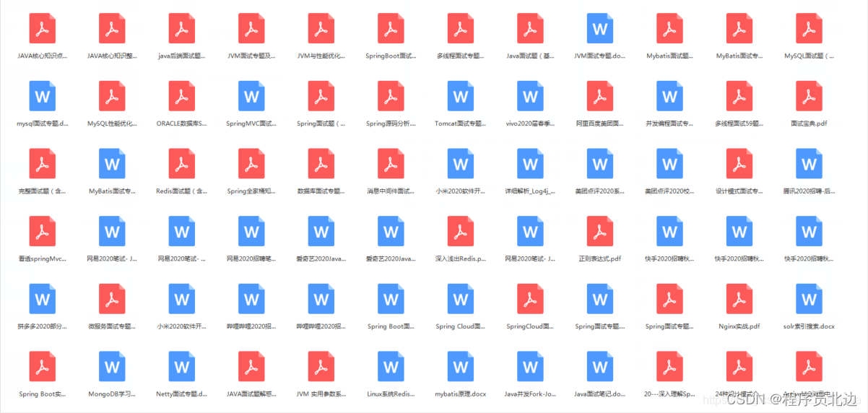Select the vivo2020届春季 Word icon
Viewport: 868px width, 413px height.
(x=531, y=96)
